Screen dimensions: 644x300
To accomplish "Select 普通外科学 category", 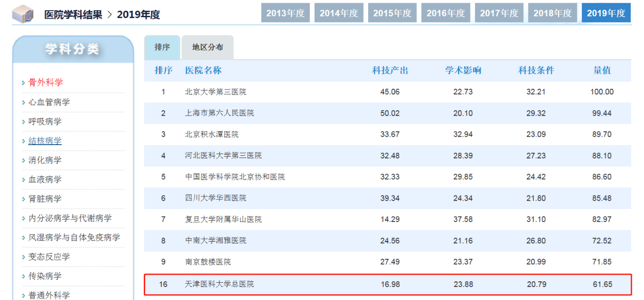I will click(49, 295).
